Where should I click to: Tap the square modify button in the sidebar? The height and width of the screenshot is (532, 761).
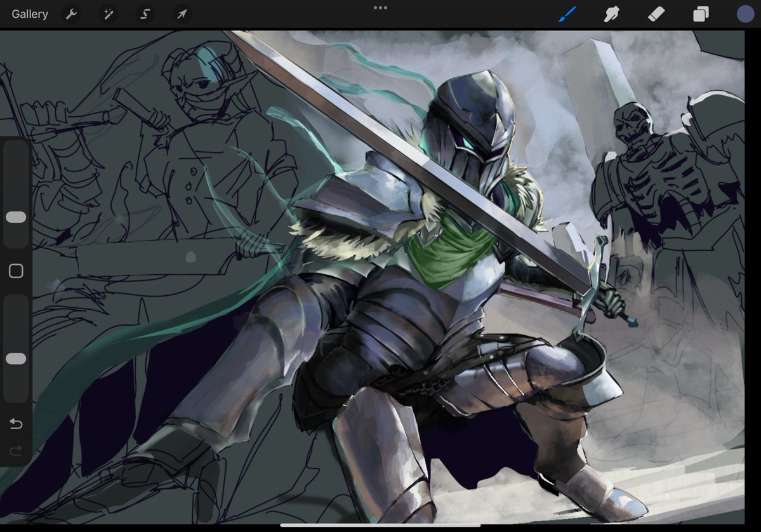coord(16,271)
